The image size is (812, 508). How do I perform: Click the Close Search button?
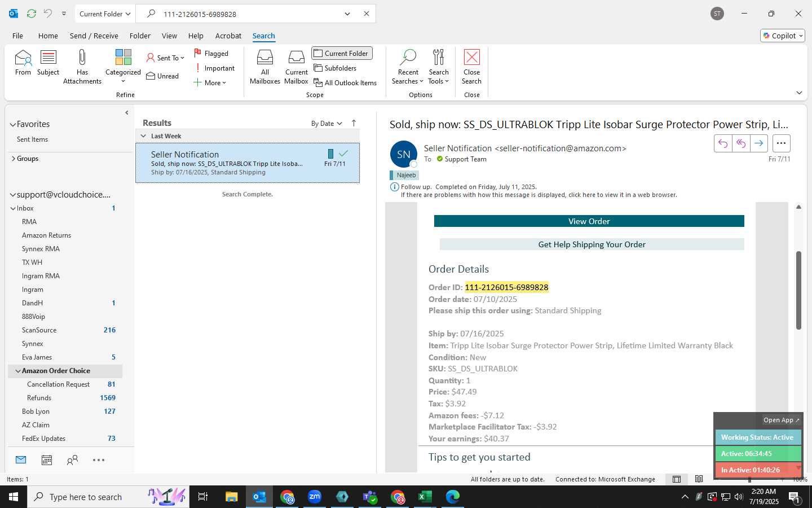[472, 67]
